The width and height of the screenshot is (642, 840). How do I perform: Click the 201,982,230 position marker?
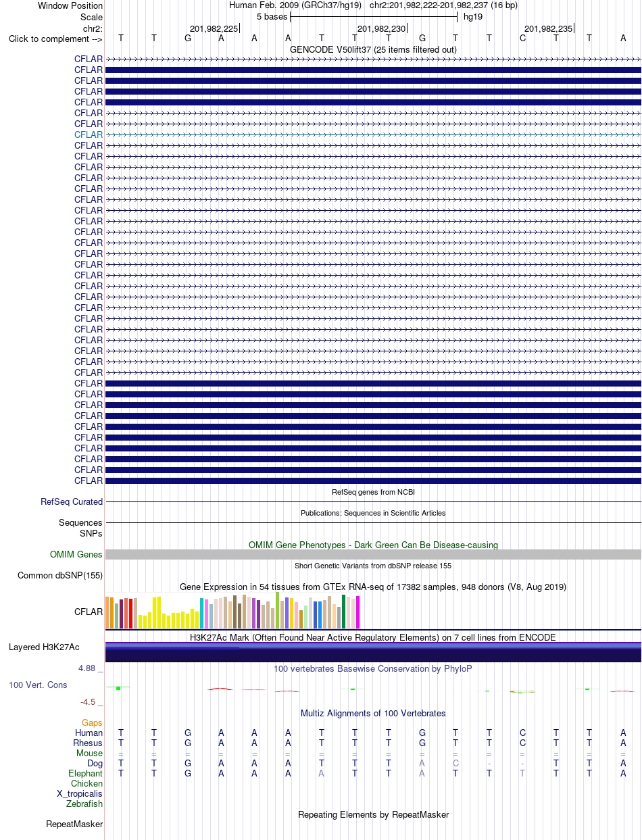pyautogui.click(x=382, y=28)
